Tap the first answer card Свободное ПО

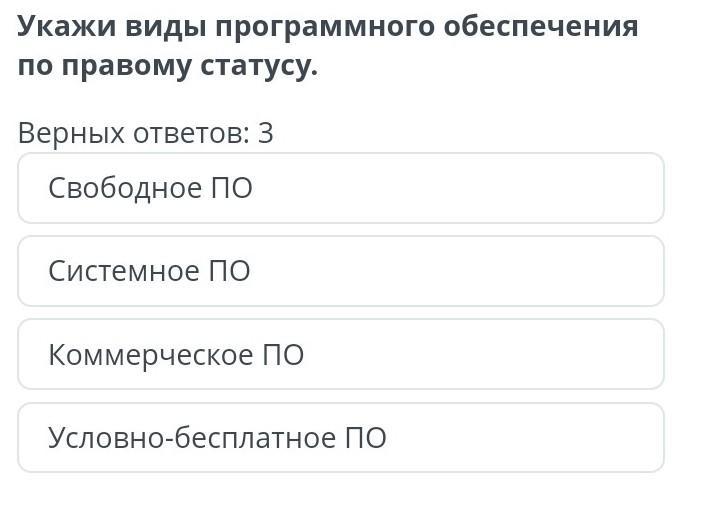tap(341, 188)
